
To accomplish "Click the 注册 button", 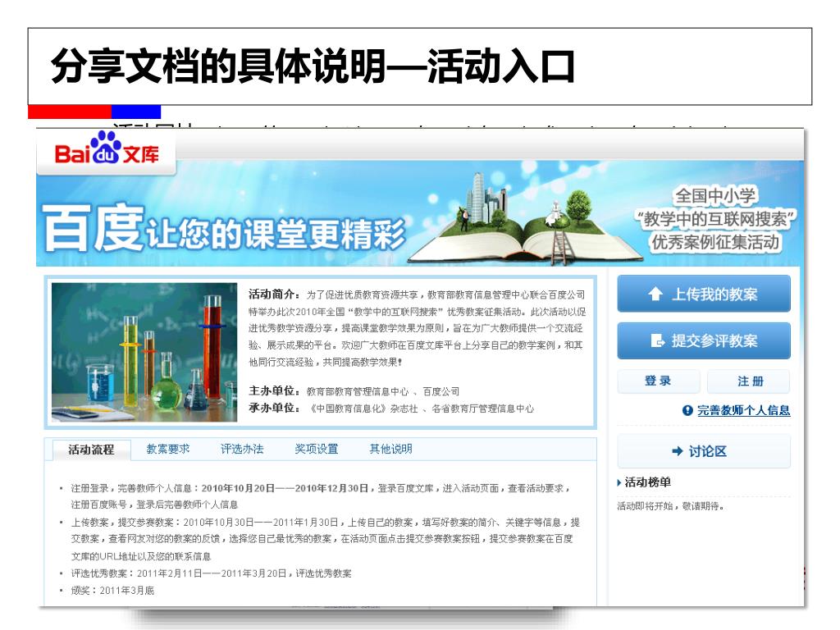I will (x=749, y=381).
